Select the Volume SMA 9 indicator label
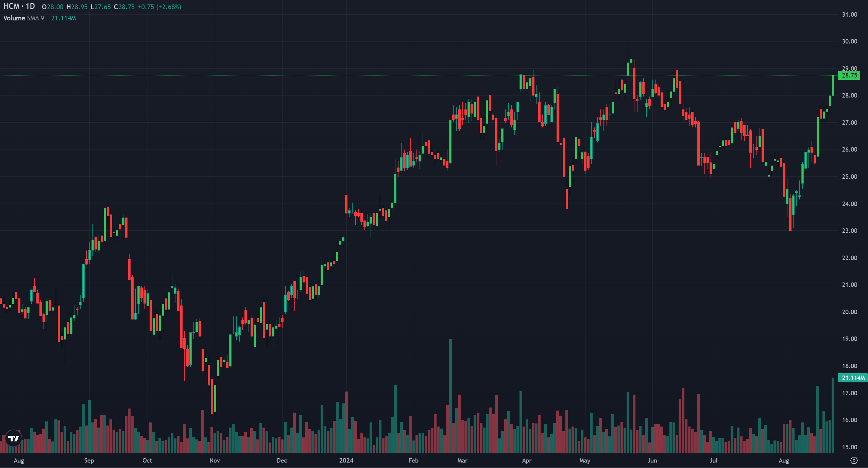This screenshot has height=468, width=868. pyautogui.click(x=23, y=18)
